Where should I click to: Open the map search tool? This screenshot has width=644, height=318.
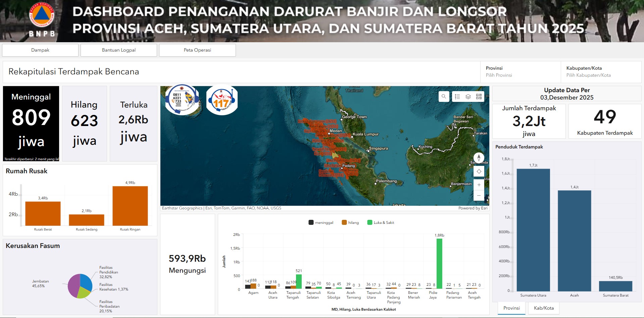(444, 97)
